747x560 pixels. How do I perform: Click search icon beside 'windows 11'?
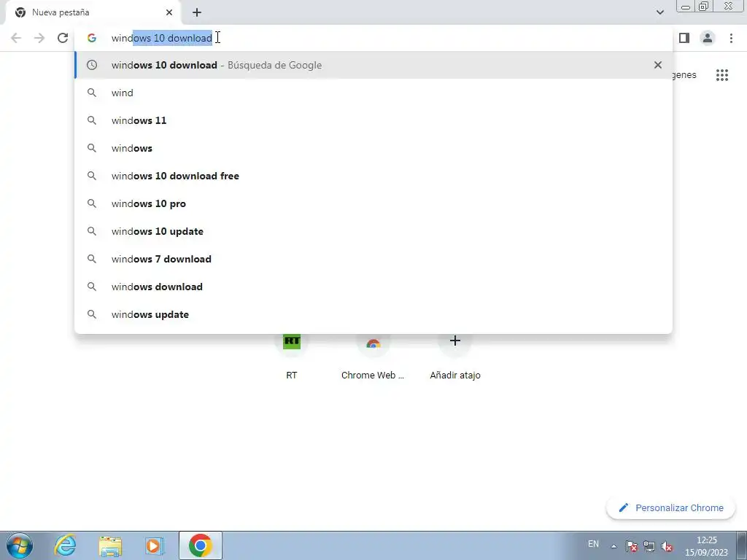click(92, 120)
